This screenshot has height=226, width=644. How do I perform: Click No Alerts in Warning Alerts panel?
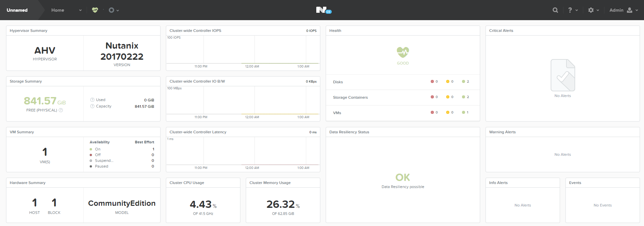tap(563, 154)
